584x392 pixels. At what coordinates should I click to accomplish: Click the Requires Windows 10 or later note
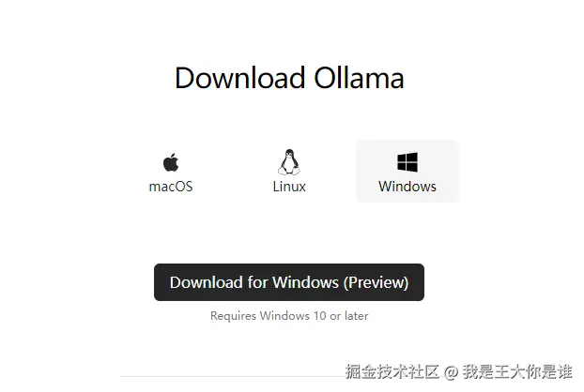click(x=289, y=316)
